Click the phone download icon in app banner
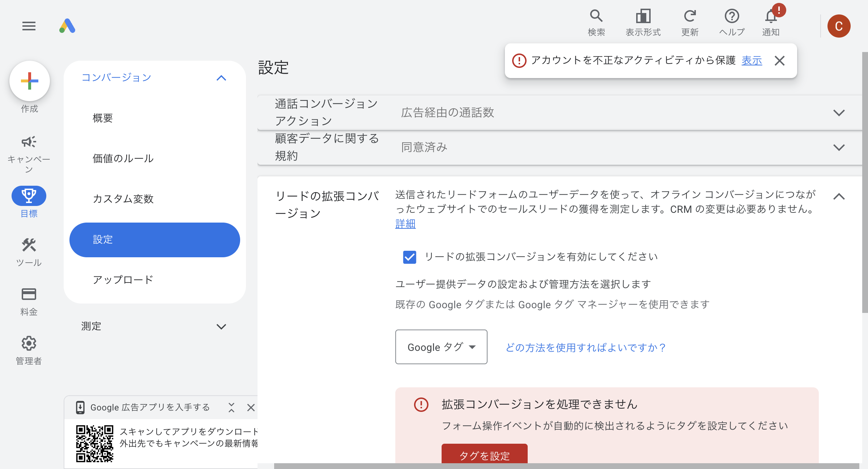The image size is (868, 469). tap(80, 408)
